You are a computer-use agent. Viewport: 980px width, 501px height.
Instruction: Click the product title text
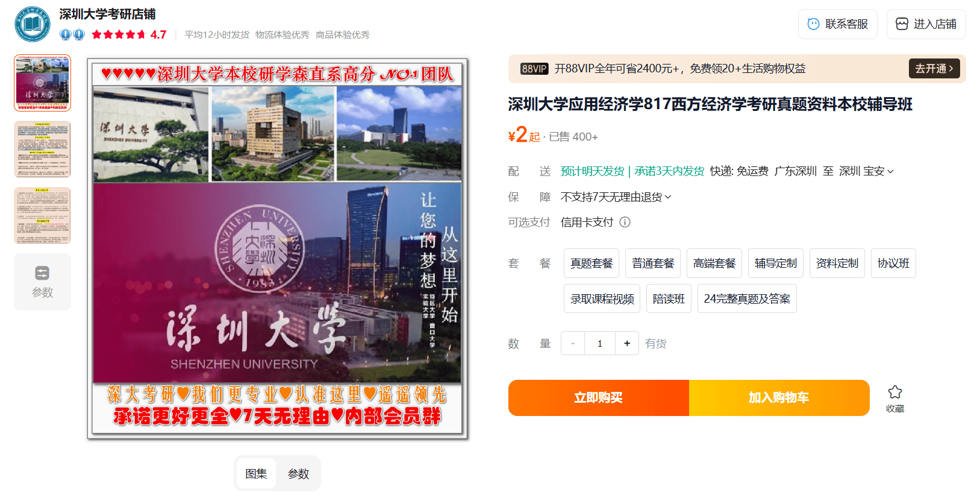coord(710,104)
